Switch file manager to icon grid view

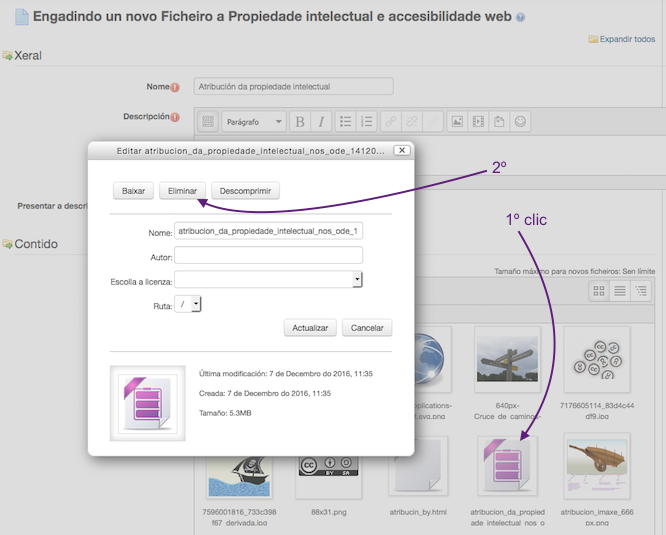[599, 291]
